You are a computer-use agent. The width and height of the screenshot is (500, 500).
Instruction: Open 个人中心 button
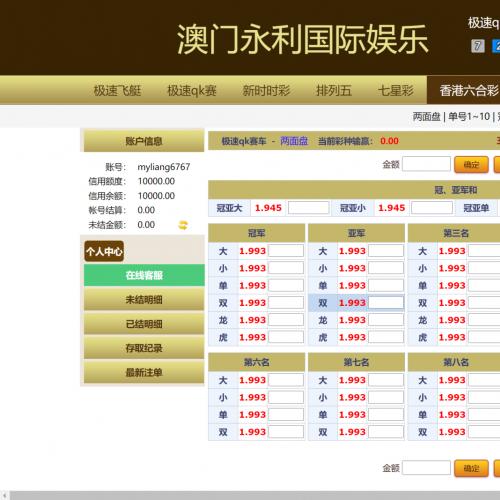104,251
